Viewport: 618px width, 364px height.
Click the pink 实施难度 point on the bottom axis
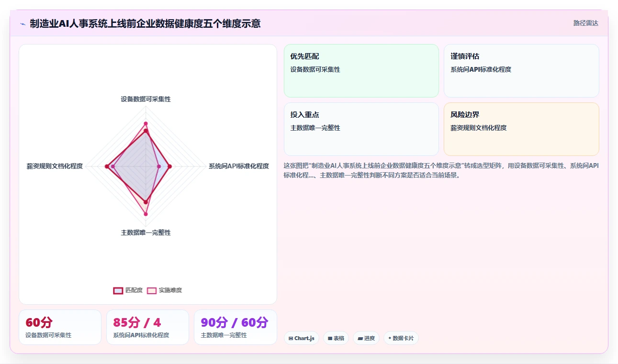pos(146,213)
